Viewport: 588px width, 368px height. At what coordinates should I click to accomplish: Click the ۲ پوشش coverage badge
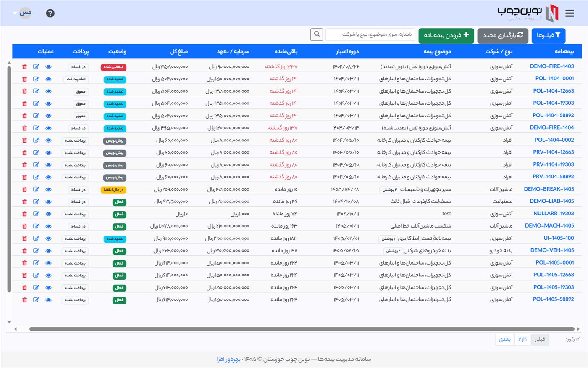393,251
